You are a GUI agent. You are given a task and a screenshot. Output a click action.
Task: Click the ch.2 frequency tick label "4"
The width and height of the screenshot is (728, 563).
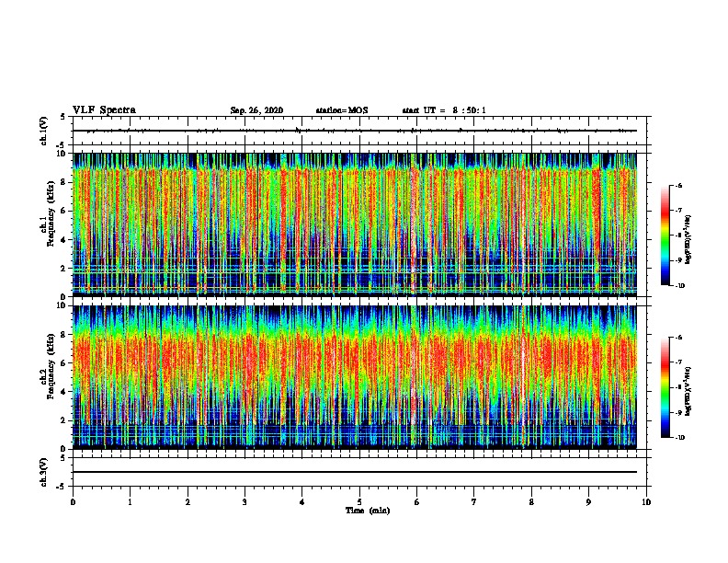pyautogui.click(x=63, y=392)
